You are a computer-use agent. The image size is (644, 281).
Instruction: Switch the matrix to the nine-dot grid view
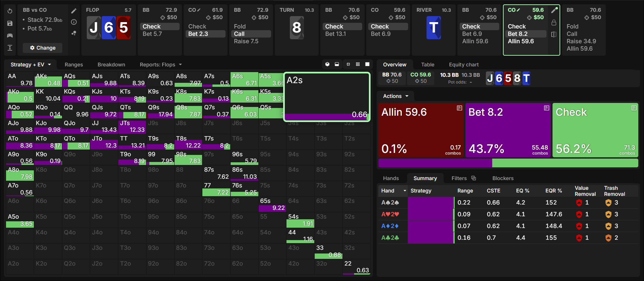[358, 64]
